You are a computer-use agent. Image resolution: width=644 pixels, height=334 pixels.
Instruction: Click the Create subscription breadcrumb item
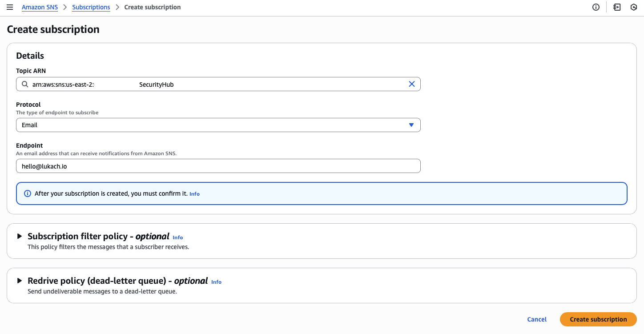(x=152, y=7)
